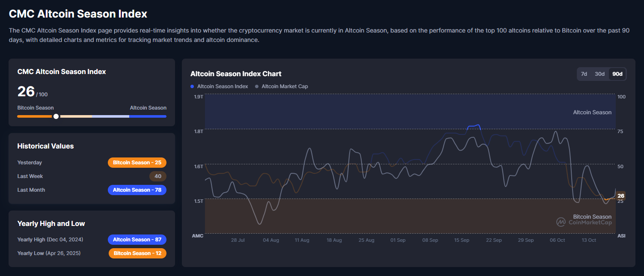The height and width of the screenshot is (276, 644).
Task: Click the 06 Oct date marker
Action: pos(558,240)
